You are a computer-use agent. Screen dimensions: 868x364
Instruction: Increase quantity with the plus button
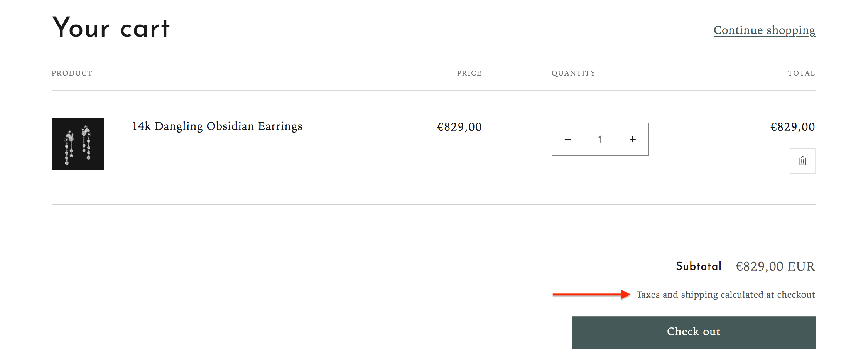(x=633, y=139)
